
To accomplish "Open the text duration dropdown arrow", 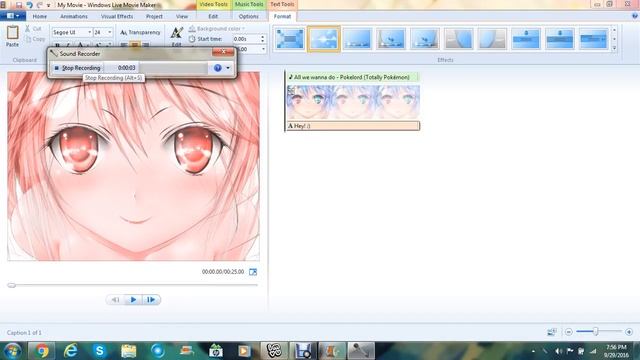I will (263, 49).
